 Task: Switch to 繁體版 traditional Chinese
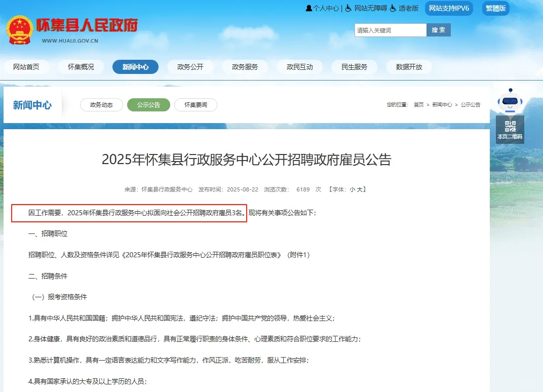click(495, 8)
